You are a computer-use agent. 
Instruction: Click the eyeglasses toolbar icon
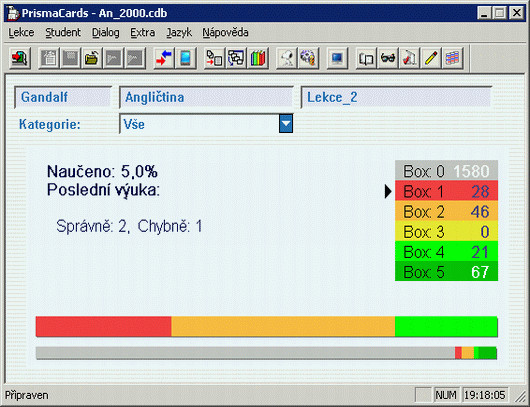[x=388, y=58]
